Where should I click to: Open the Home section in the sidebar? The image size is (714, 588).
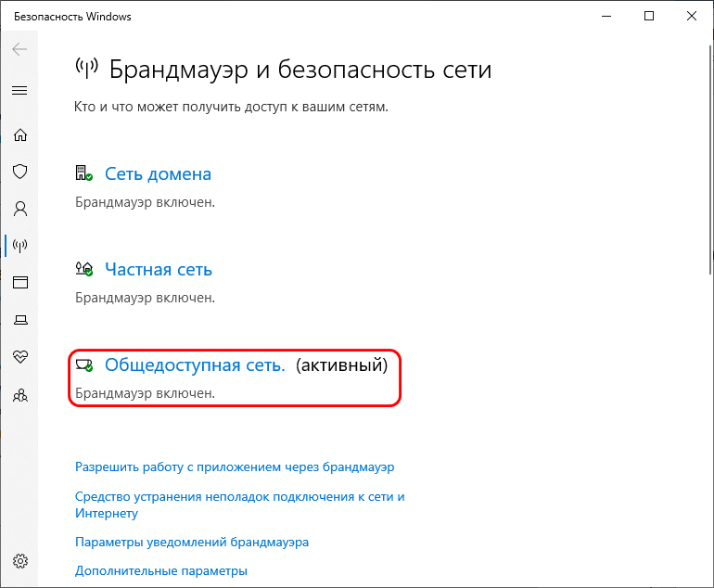click(20, 134)
